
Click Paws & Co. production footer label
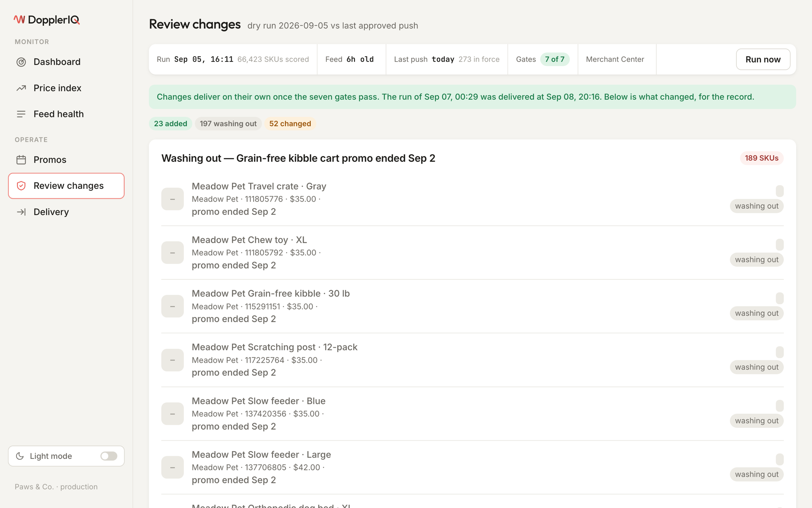click(56, 487)
